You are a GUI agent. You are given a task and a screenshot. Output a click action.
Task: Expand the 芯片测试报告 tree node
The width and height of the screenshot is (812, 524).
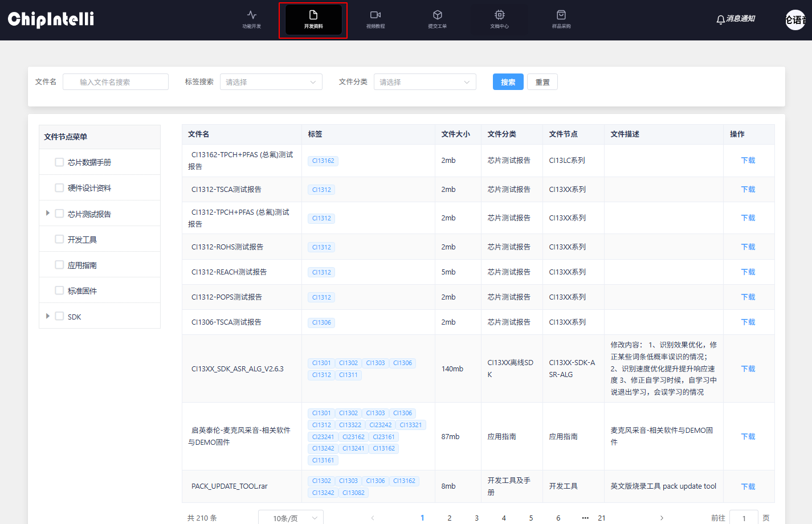[x=48, y=213]
